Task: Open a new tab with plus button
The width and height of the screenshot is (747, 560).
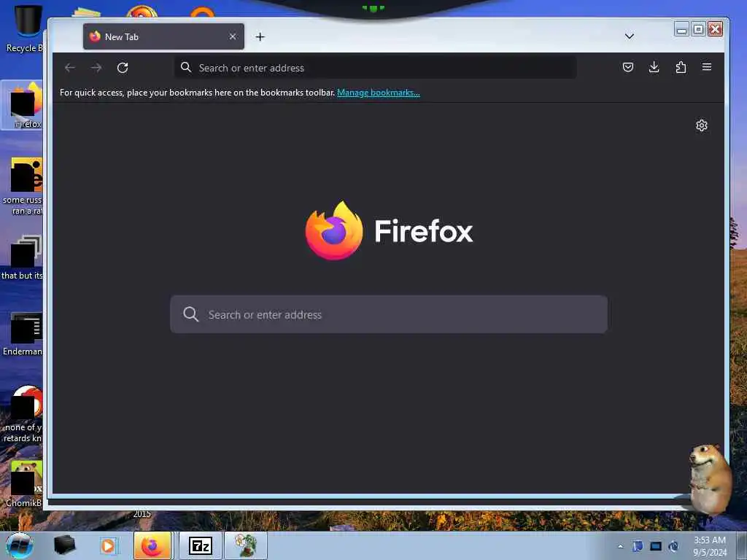Action: (260, 36)
